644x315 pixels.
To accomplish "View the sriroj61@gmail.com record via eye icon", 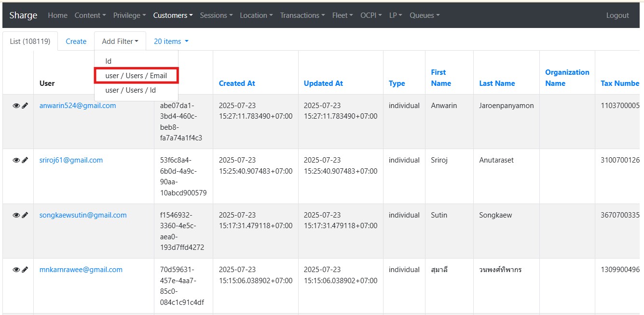I will pyautogui.click(x=16, y=160).
